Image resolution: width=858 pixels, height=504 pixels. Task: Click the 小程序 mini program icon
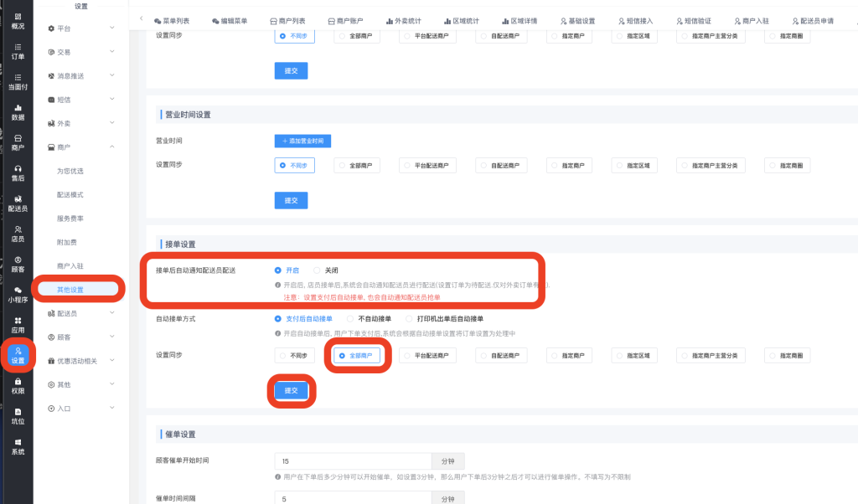18,294
